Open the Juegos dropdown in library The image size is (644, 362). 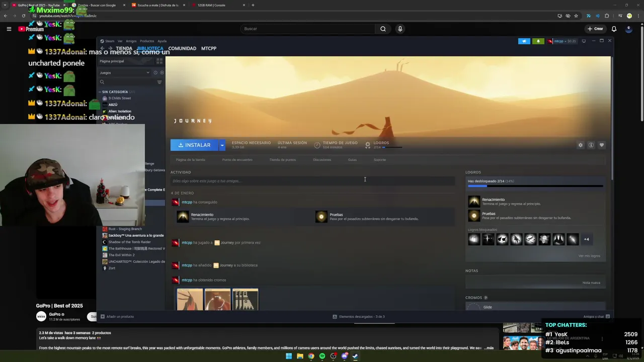[x=125, y=72]
